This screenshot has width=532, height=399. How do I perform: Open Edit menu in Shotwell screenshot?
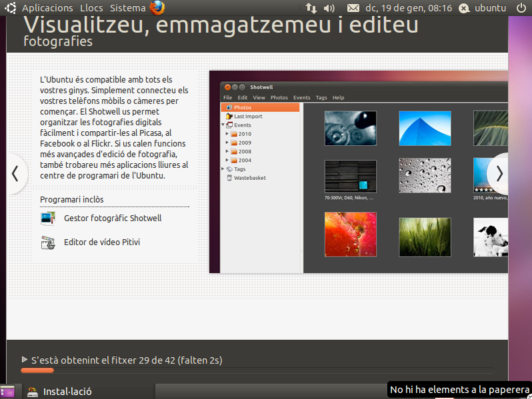point(242,98)
